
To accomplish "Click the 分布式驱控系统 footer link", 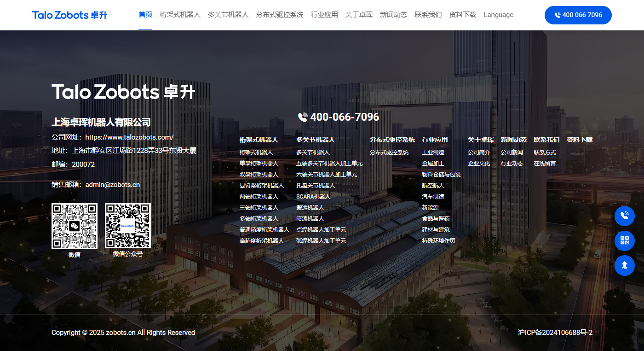I will click(x=388, y=152).
